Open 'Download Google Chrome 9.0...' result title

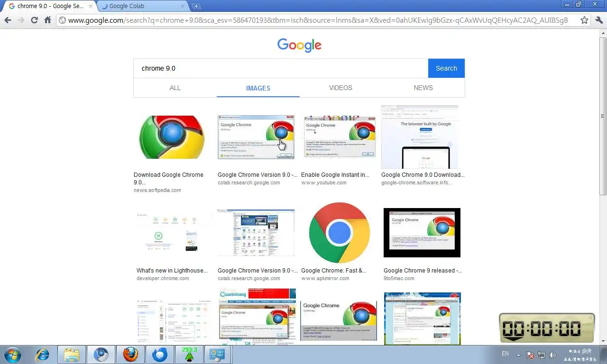[x=168, y=178]
